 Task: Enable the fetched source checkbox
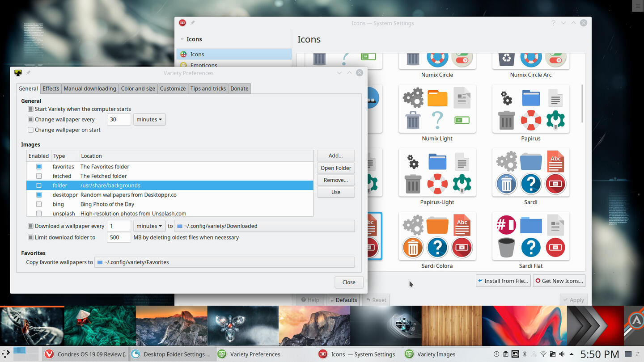(x=39, y=176)
